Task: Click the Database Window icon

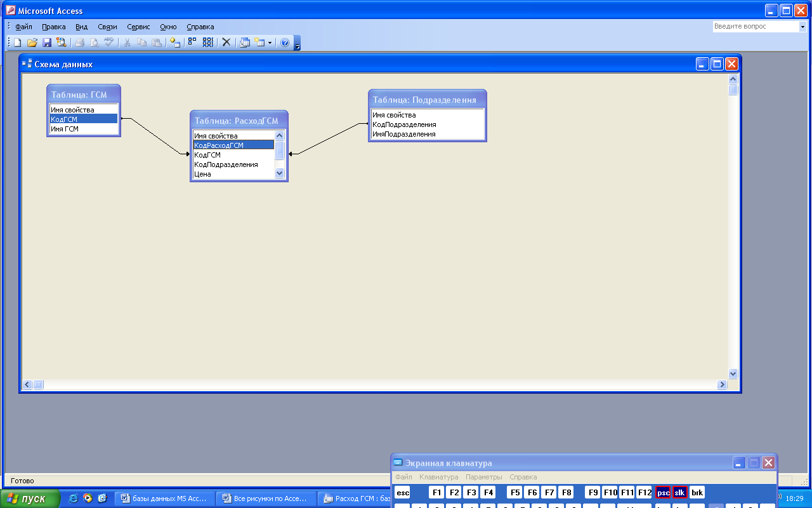Action: click(x=245, y=43)
